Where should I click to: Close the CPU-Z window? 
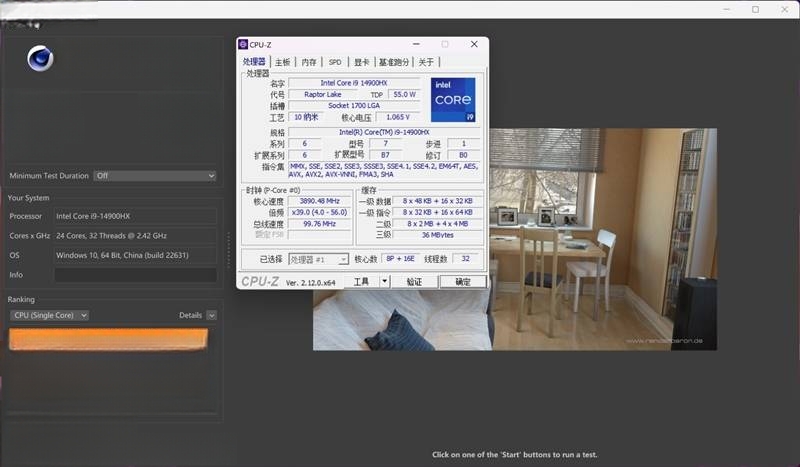pyautogui.click(x=474, y=44)
